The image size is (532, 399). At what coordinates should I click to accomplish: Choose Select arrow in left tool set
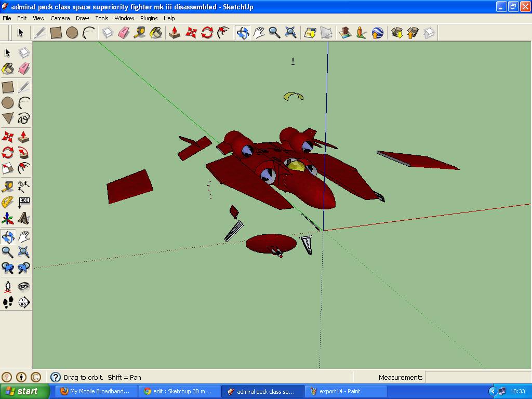click(x=7, y=52)
